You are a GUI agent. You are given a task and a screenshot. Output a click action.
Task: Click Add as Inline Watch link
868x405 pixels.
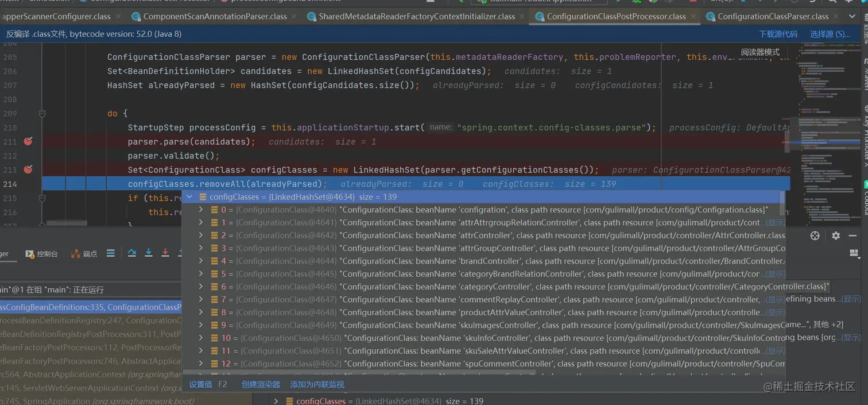pos(317,384)
